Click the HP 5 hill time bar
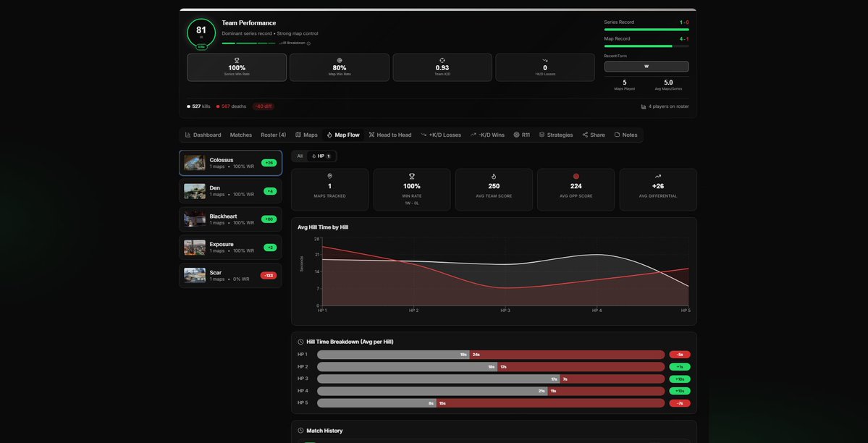868x443 pixels. click(x=490, y=403)
